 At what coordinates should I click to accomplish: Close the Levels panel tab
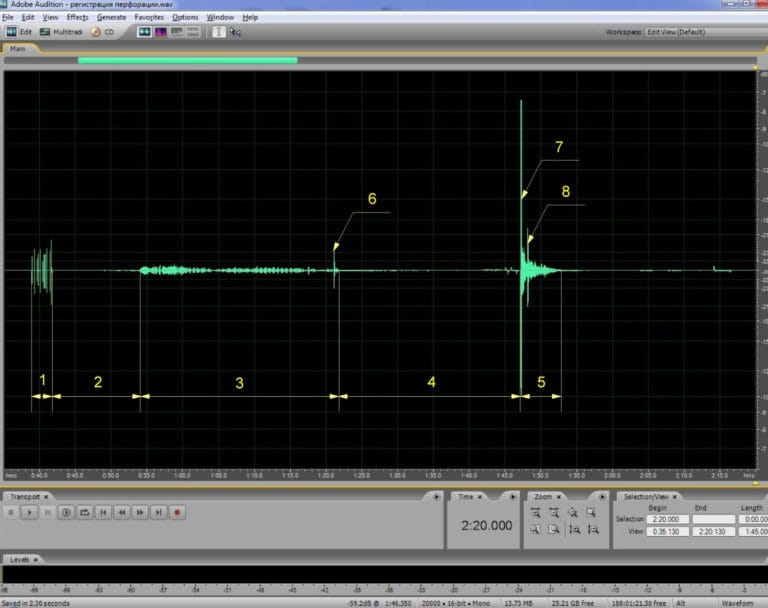click(x=35, y=559)
